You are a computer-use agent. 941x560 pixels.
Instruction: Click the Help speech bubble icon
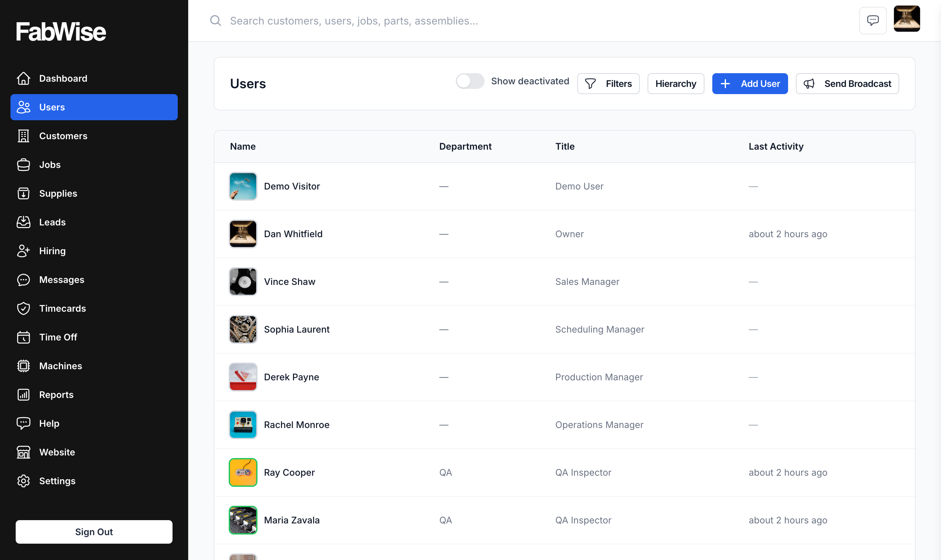(x=24, y=423)
